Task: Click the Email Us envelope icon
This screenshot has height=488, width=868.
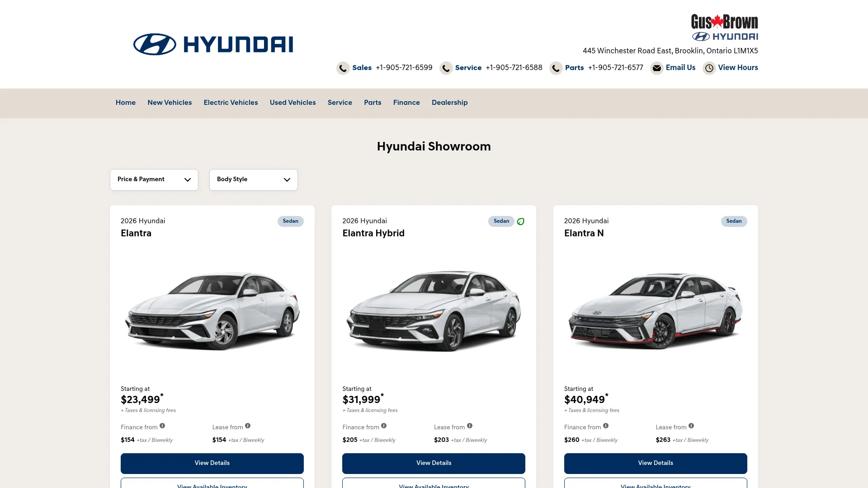Action: (x=657, y=68)
